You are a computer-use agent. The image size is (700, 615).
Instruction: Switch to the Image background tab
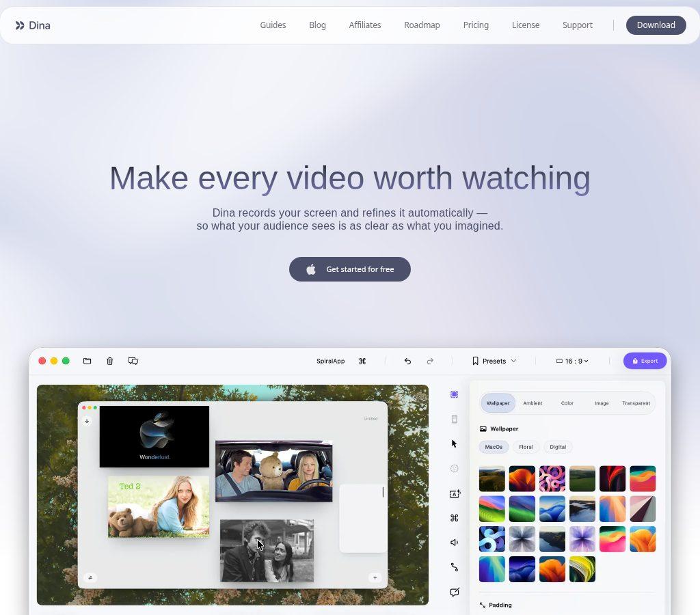point(602,403)
